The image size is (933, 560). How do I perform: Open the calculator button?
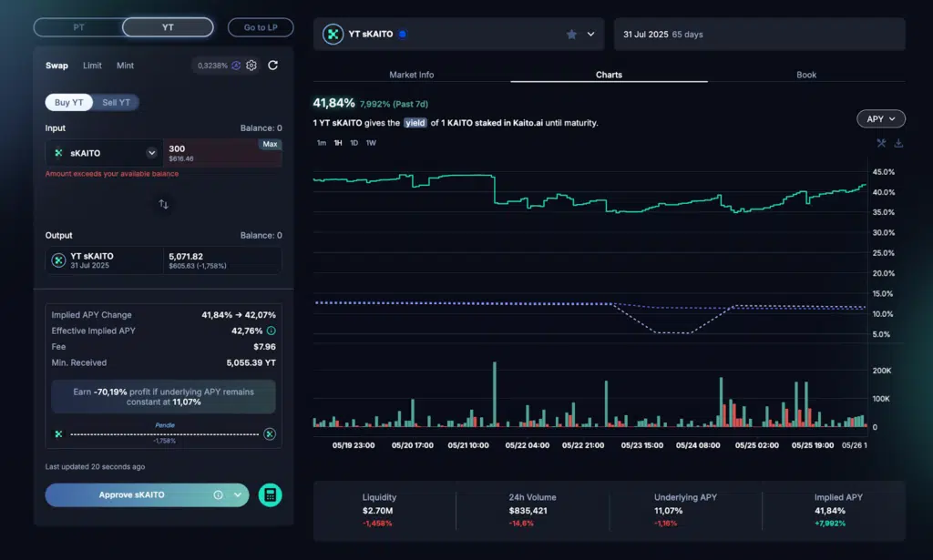[270, 494]
